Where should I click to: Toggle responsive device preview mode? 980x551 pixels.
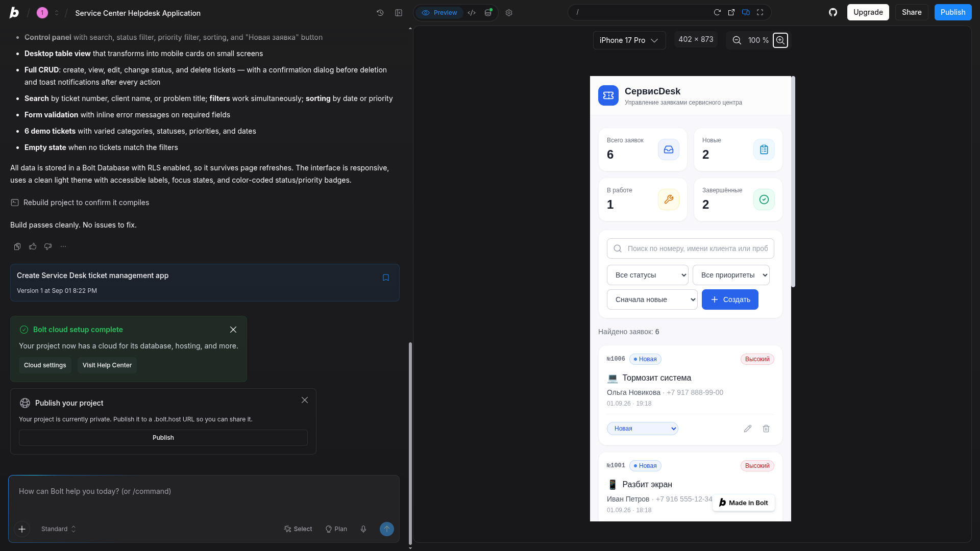746,12
